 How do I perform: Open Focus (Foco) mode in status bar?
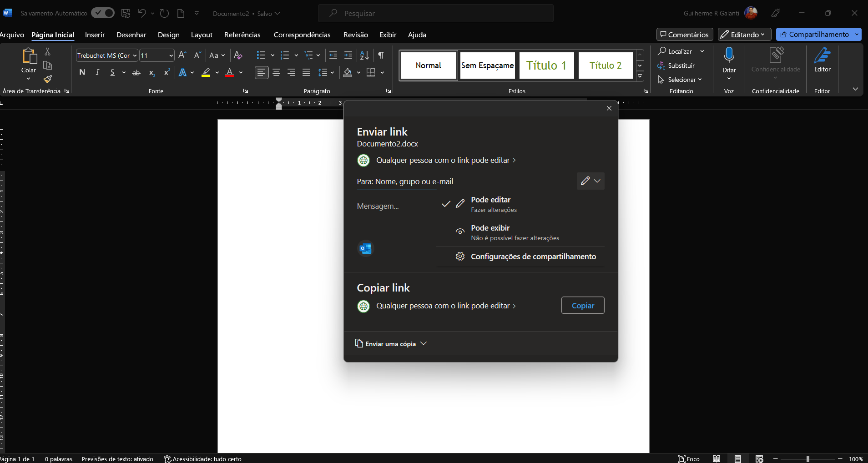click(688, 459)
